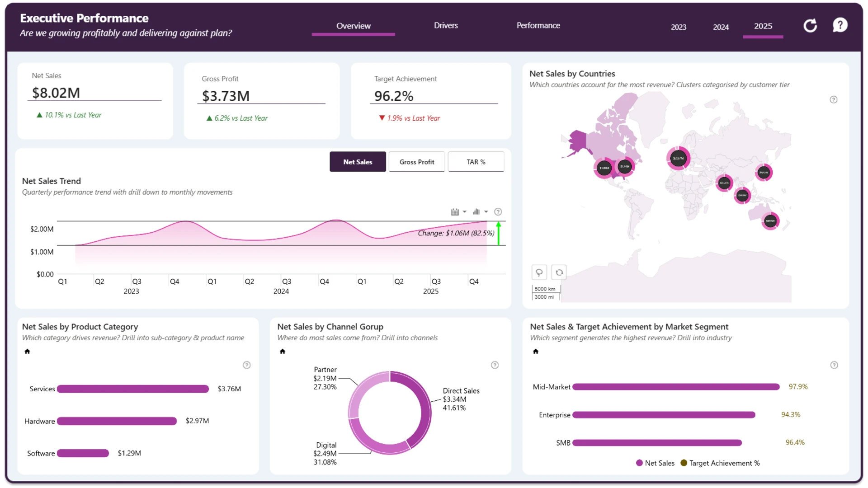Expand the calendar granularity dropdown
The height and width of the screenshot is (488, 868).
click(x=458, y=212)
